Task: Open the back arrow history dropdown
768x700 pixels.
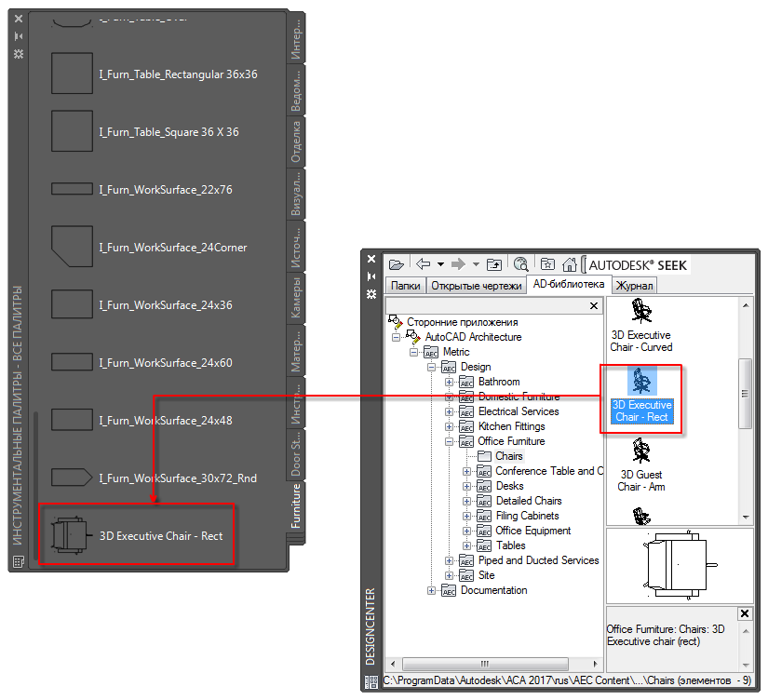Action: click(441, 264)
